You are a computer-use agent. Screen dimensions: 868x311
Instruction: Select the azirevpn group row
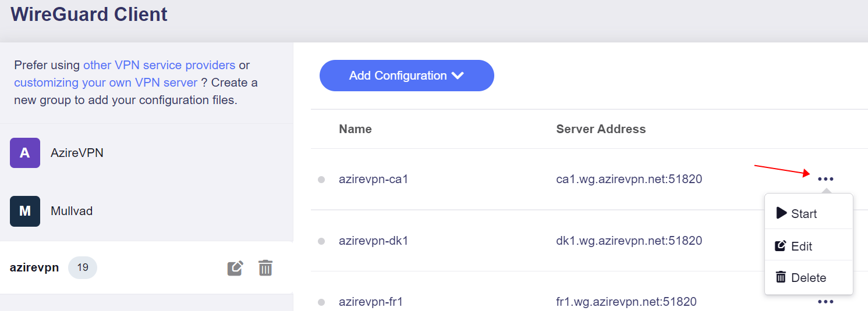coord(146,267)
